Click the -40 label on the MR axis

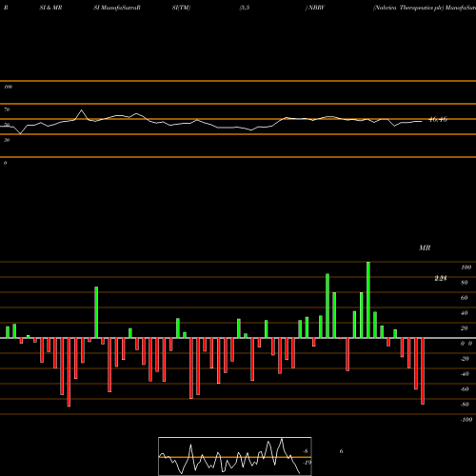[465, 374]
